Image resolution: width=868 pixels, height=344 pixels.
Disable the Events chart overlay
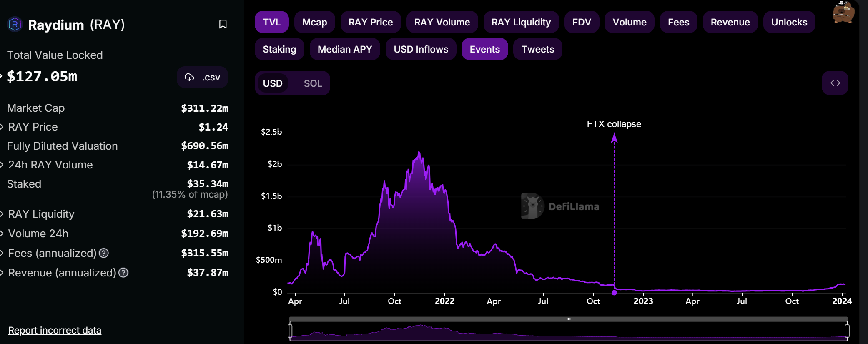(485, 49)
